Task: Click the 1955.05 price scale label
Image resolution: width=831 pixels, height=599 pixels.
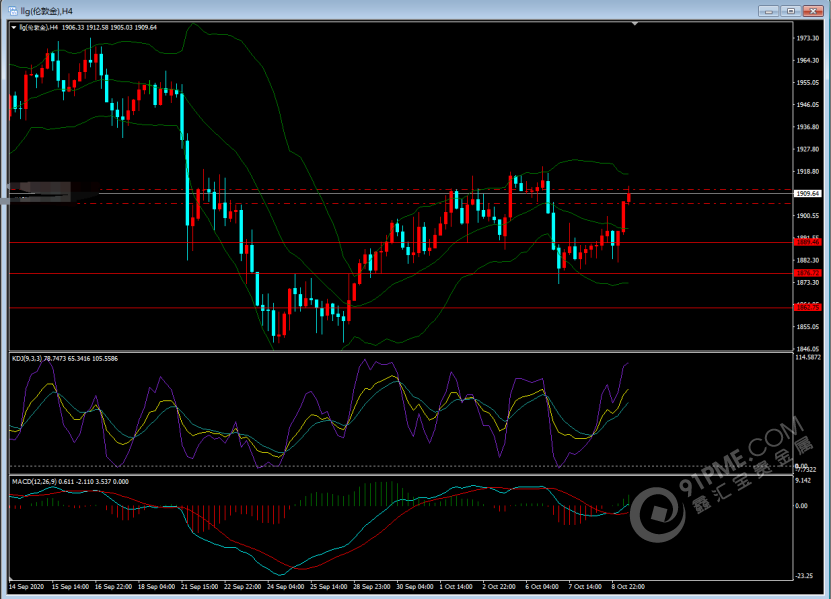Action: (808, 83)
